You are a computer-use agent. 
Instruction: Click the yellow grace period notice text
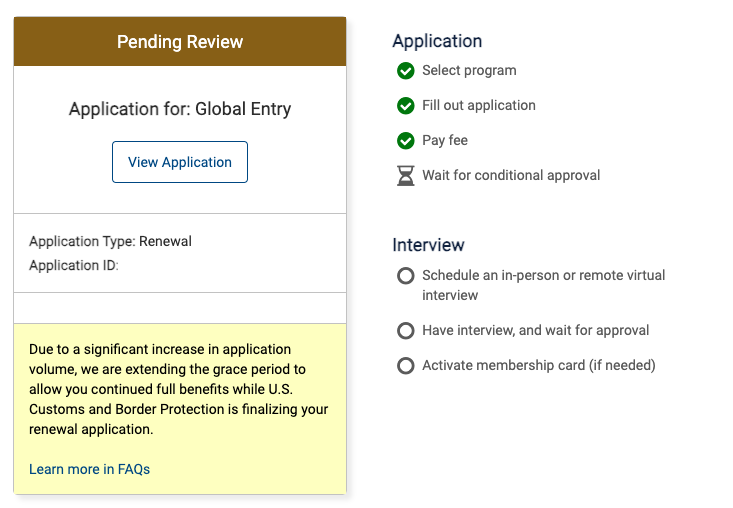(x=179, y=389)
